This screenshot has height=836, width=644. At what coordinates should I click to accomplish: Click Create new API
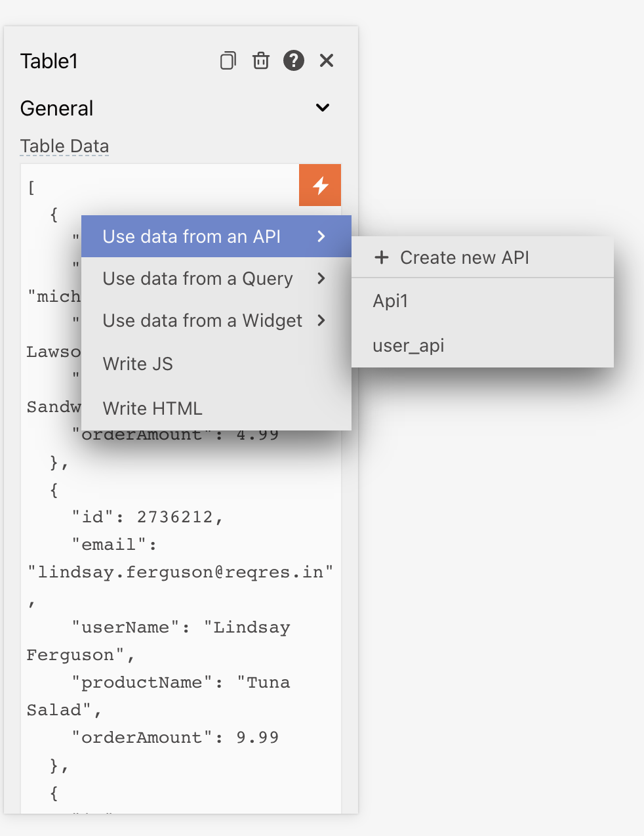click(x=483, y=257)
